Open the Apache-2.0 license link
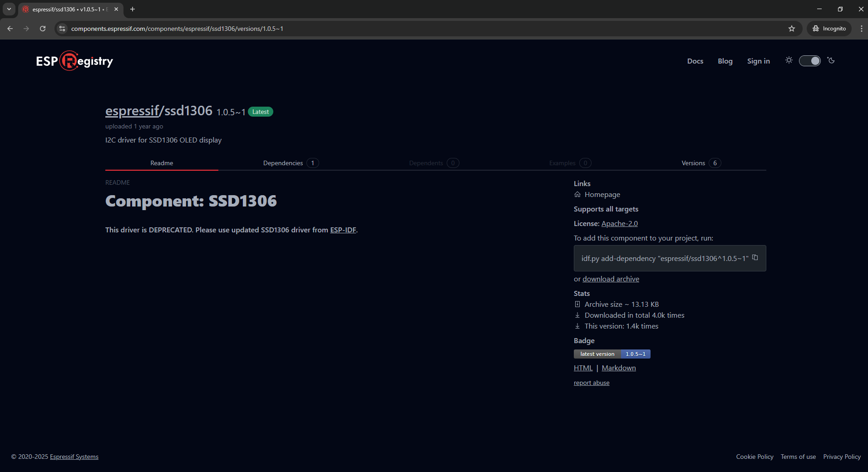 (619, 224)
